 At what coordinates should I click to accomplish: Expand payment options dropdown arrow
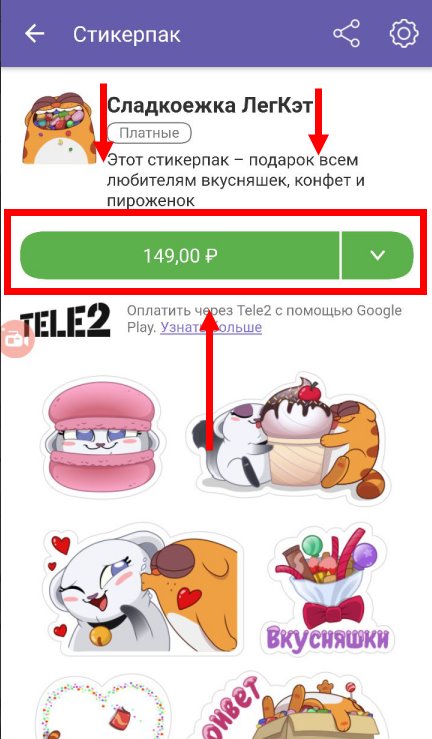tap(377, 255)
